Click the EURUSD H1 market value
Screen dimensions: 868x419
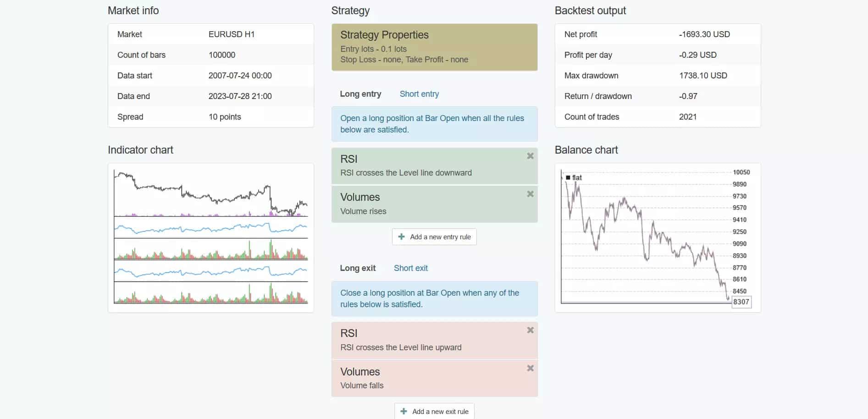click(x=231, y=34)
